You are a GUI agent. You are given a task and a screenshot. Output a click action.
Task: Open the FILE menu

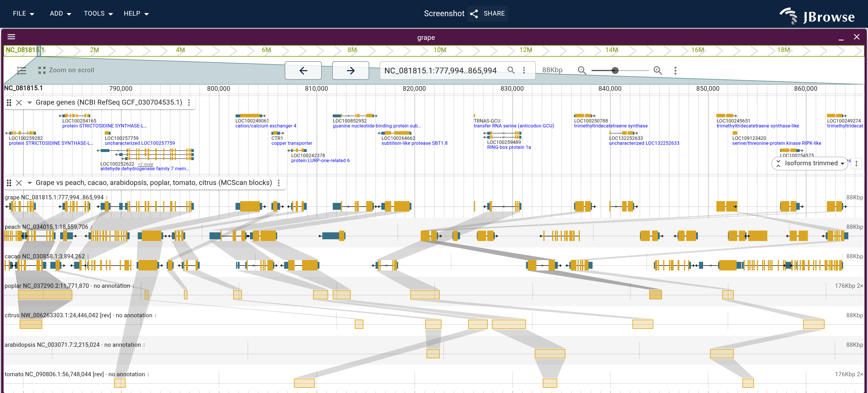point(23,14)
